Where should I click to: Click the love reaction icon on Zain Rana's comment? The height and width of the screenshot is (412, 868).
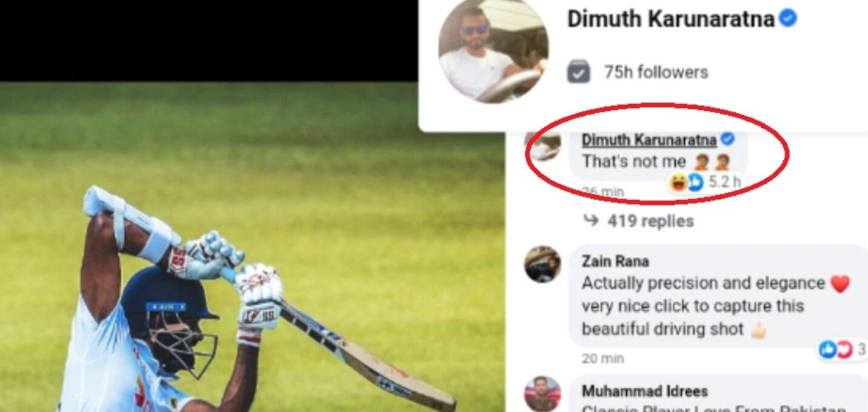coord(844,349)
